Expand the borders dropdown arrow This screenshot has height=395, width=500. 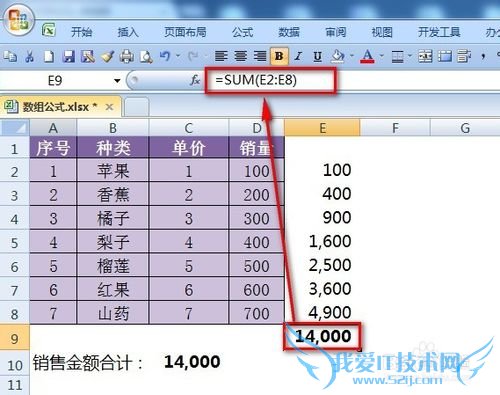(410, 55)
